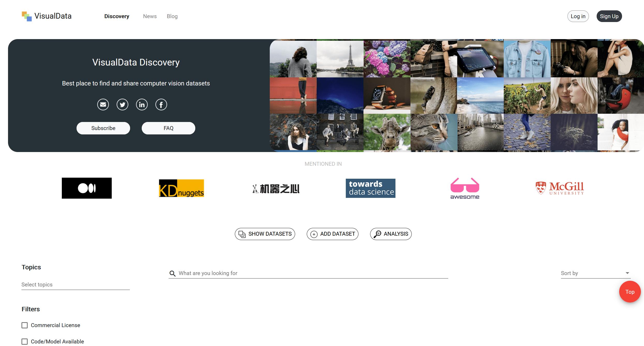Screen dimensions: 644x346
Task: Expand the Sort by dropdown
Action: pos(596,273)
